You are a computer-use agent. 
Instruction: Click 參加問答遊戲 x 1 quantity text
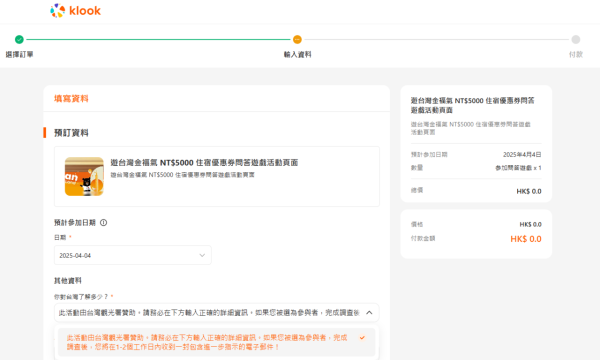tap(518, 168)
